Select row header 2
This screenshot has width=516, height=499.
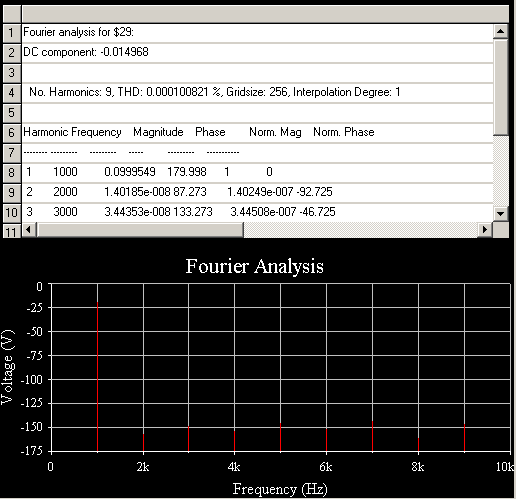pyautogui.click(x=12, y=53)
